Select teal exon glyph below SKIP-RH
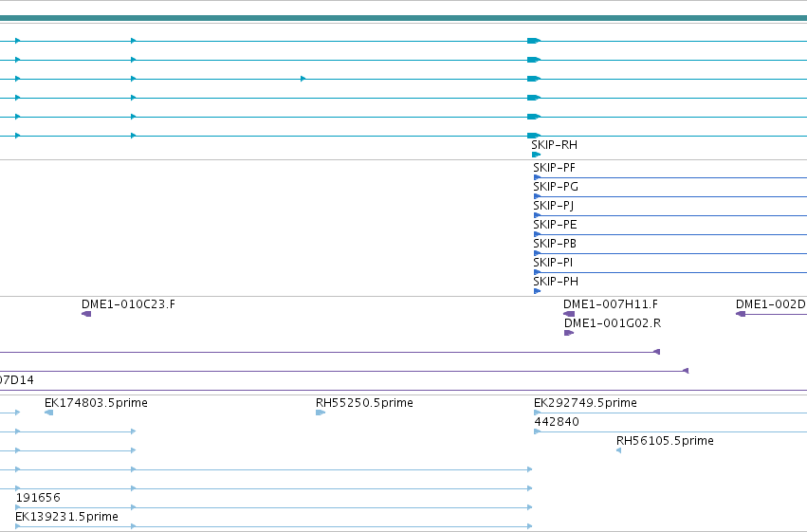 click(x=537, y=155)
